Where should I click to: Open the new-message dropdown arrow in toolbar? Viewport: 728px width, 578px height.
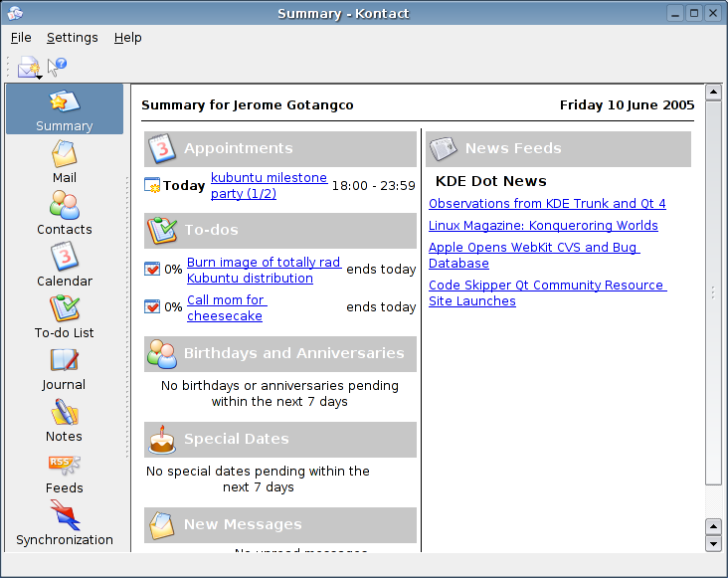click(39, 77)
